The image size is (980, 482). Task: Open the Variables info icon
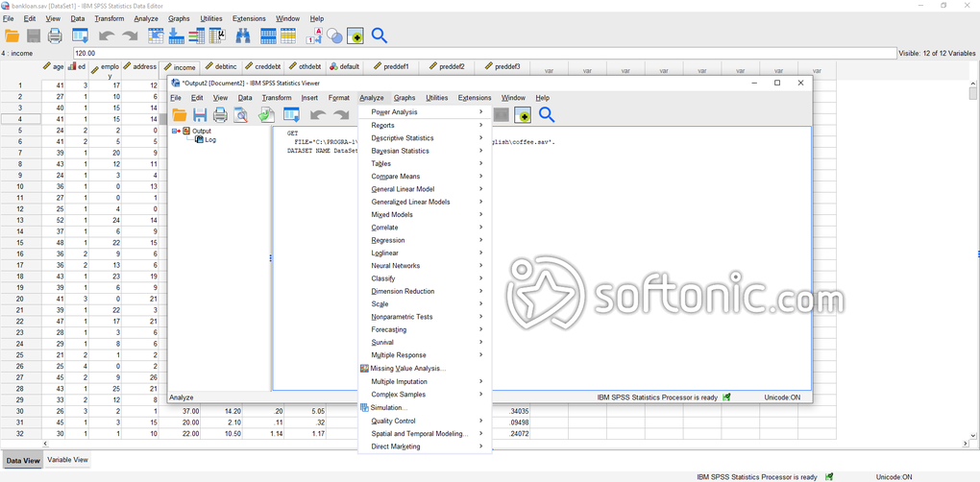196,36
